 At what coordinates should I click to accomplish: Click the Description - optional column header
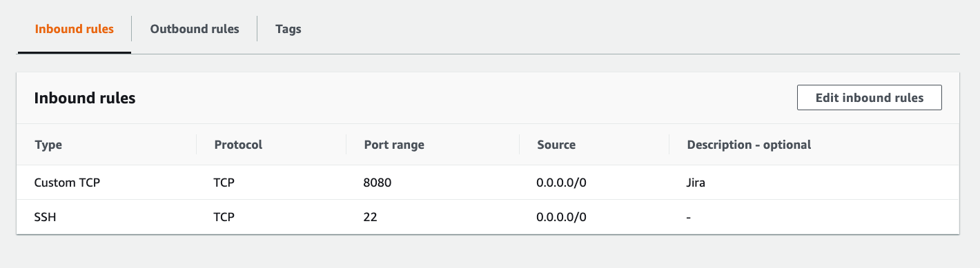(749, 145)
